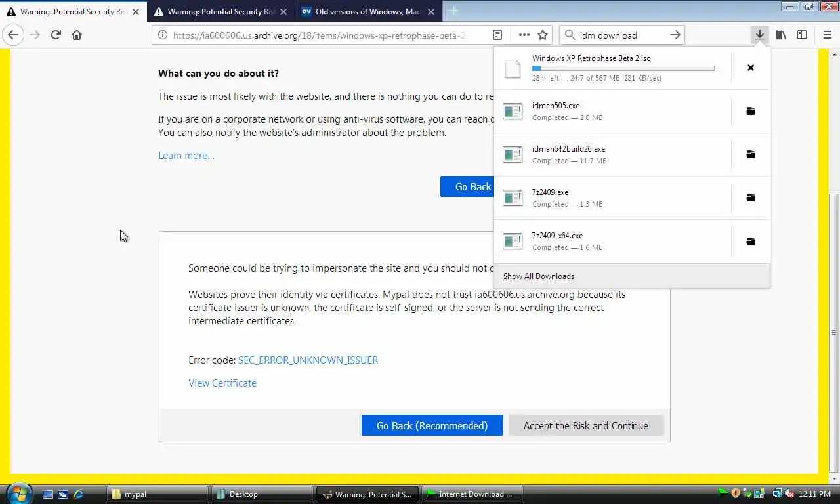Click the 'View Certificate' link
The height and width of the screenshot is (504, 840).
222,383
